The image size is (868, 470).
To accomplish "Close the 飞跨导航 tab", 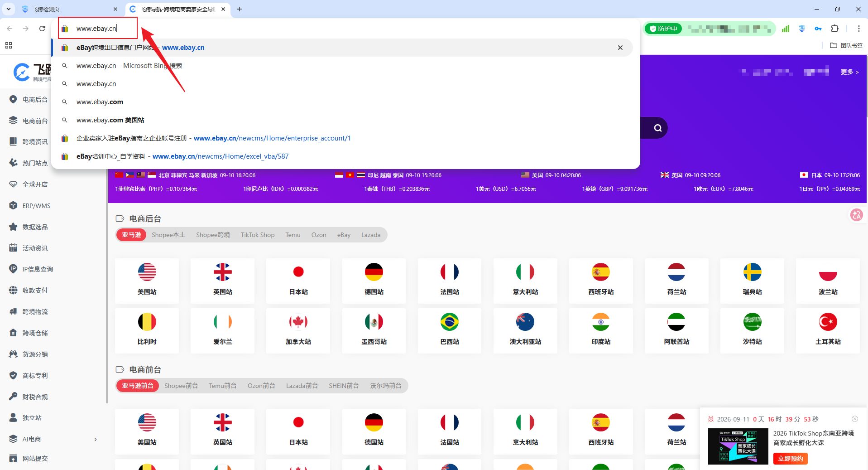I will pos(223,9).
